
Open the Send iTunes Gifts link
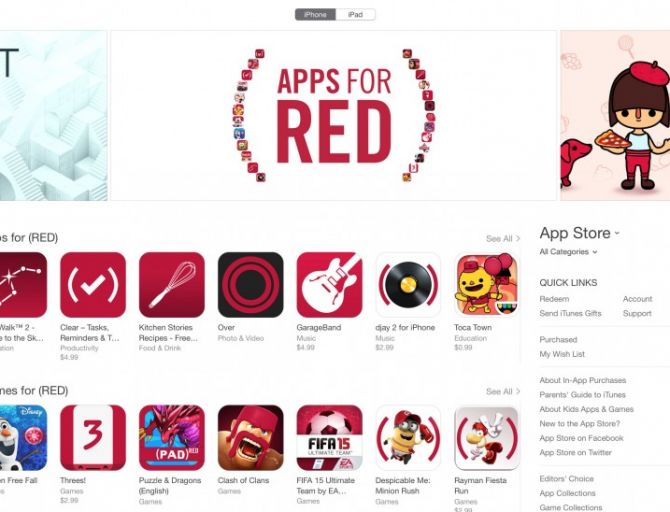570,313
